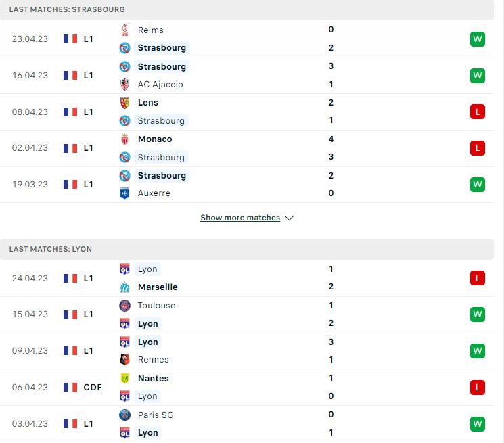Click the Rennes team crest icon
Viewport: 504px width, 443px height.
tap(124, 360)
